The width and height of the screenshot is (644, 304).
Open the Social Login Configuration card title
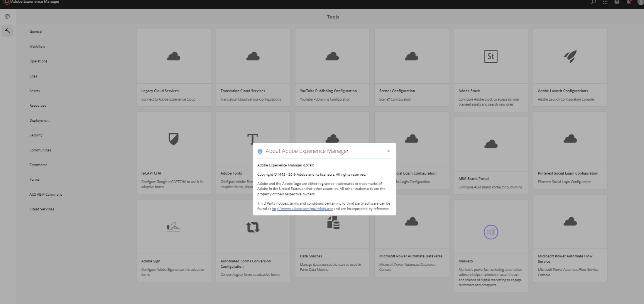[x=416, y=173]
